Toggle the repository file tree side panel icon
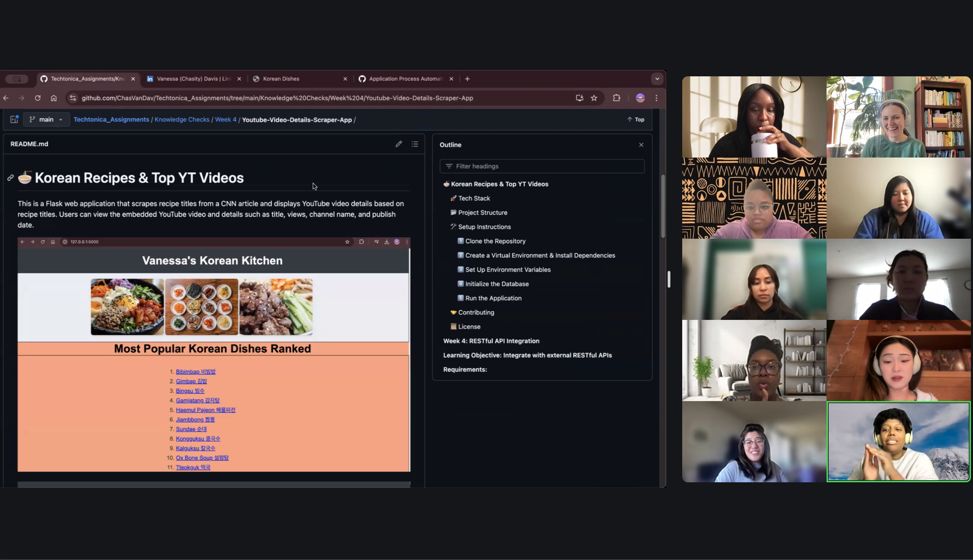The height and width of the screenshot is (560, 973). [x=14, y=119]
